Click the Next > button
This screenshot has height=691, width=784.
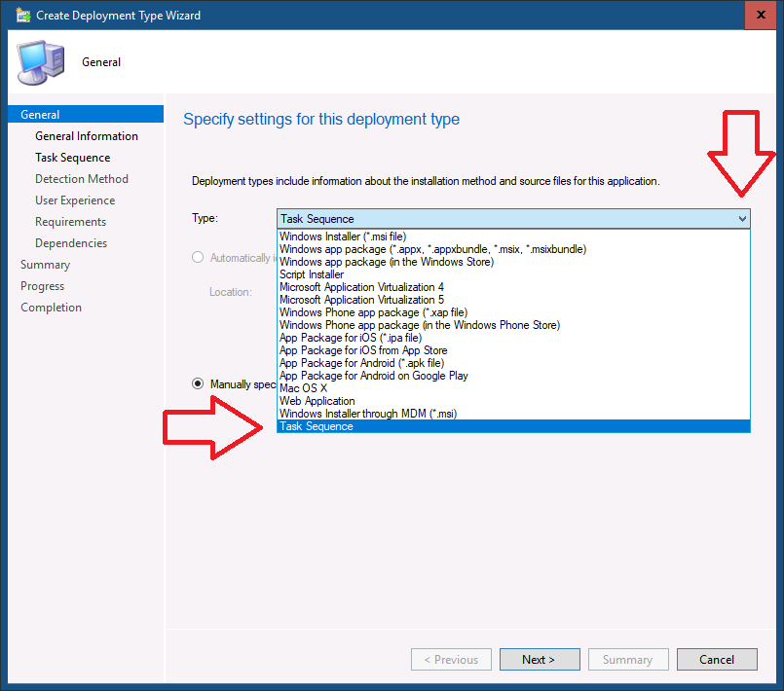[x=540, y=660]
